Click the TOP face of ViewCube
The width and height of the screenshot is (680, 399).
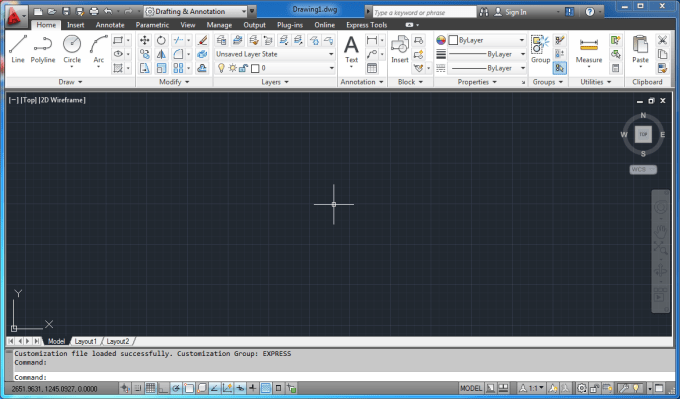pyautogui.click(x=643, y=134)
